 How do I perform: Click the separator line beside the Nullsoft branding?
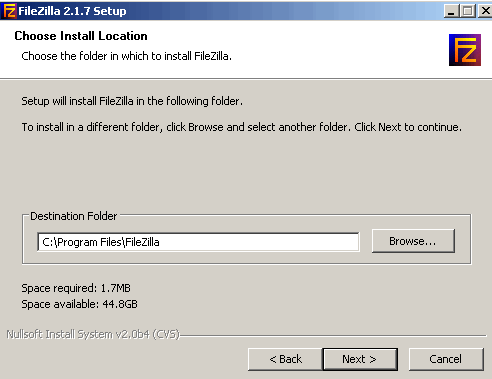[x=333, y=335]
